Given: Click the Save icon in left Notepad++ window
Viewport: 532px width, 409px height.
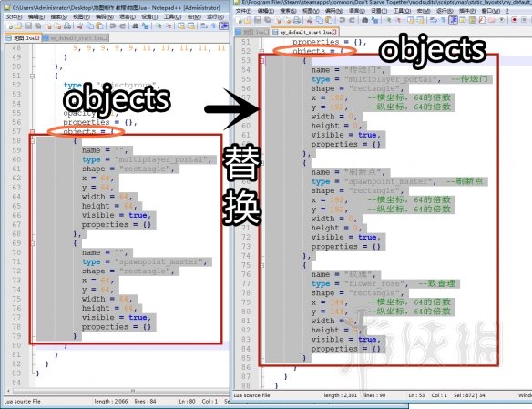Looking at the screenshot, I should pyautogui.click(x=28, y=26).
